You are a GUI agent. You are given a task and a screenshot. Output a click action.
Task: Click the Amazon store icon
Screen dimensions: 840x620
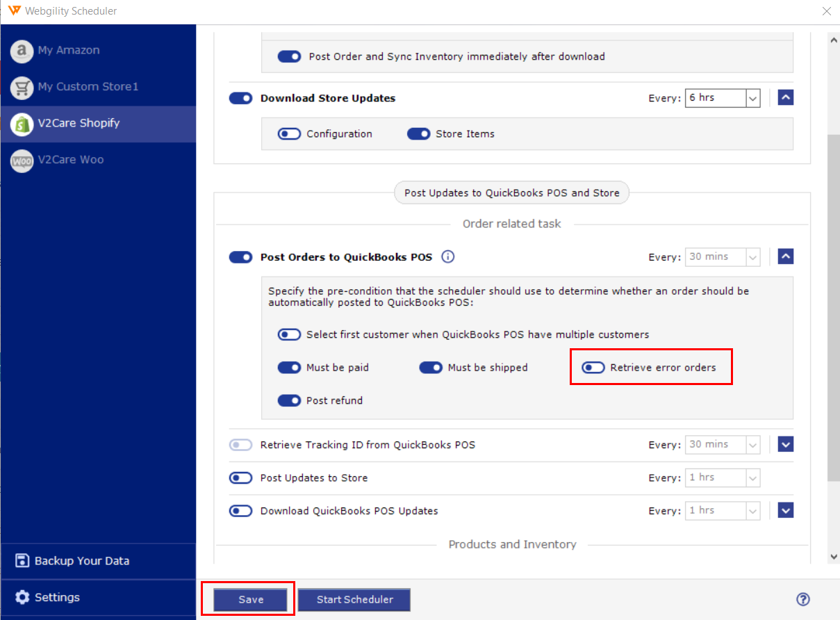(x=22, y=51)
